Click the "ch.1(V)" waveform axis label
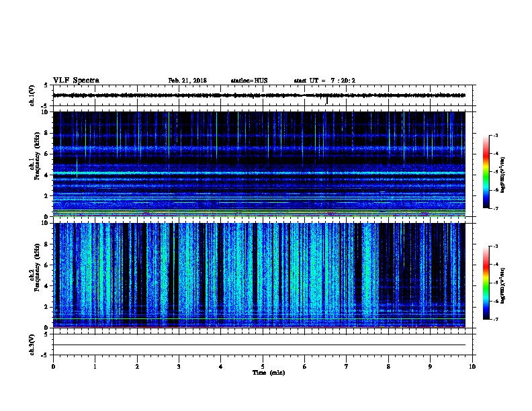 32,95
